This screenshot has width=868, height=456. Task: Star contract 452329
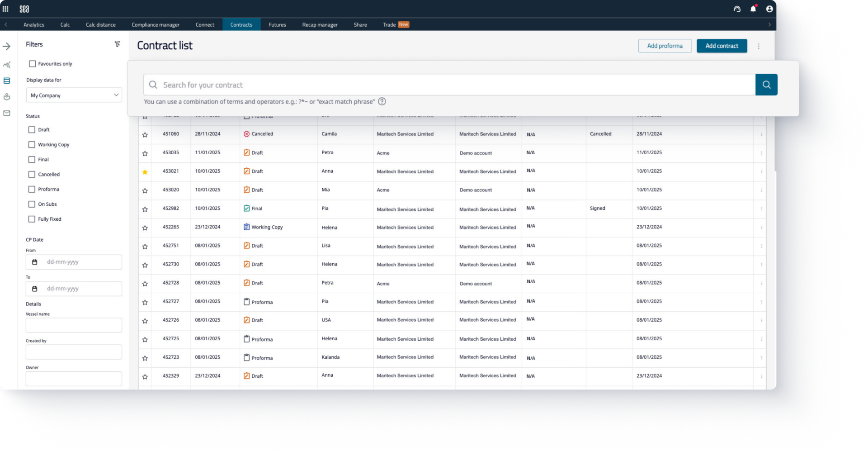pos(145,376)
